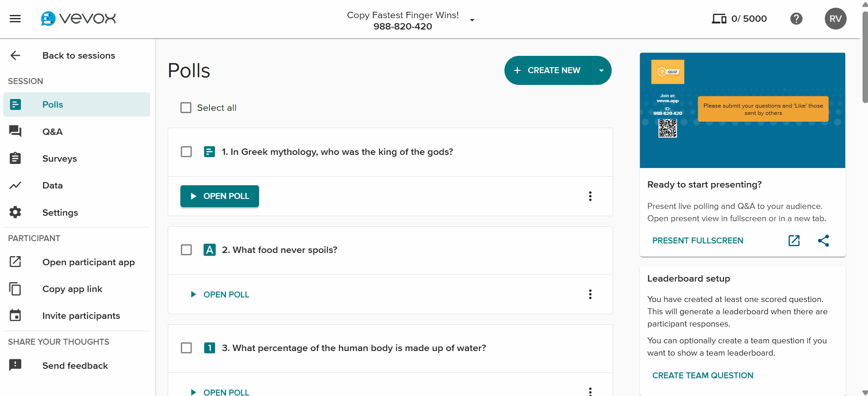The image size is (868, 396).
Task: Open present view in new tab icon
Action: (x=794, y=240)
